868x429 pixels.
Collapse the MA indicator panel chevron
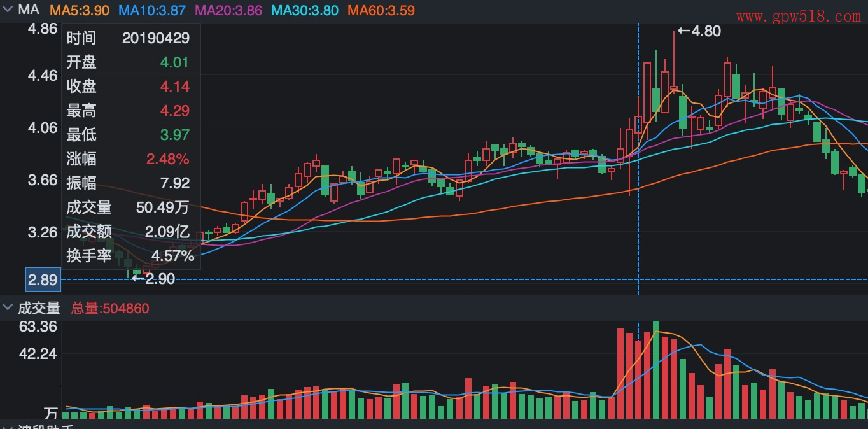(x=8, y=10)
